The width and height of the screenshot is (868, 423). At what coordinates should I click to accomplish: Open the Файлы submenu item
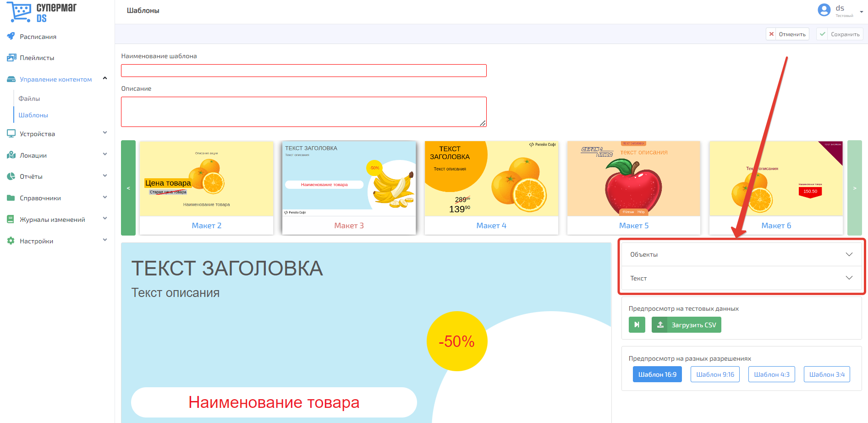(29, 99)
